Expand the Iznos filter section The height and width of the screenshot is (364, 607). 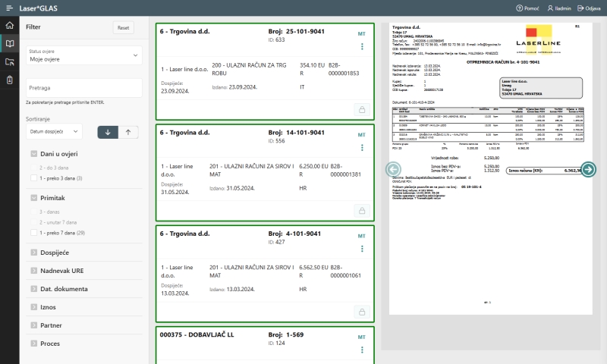point(33,307)
